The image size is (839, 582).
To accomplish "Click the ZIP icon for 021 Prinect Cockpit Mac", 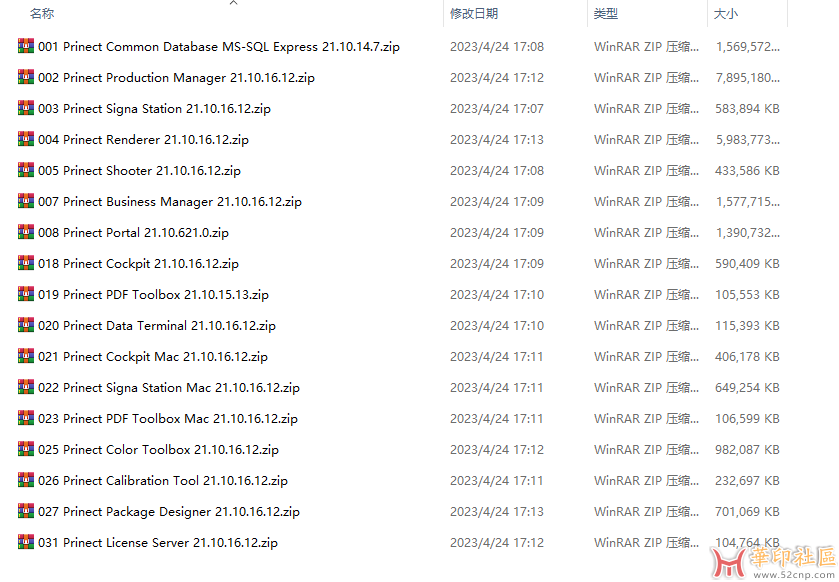I will [x=26, y=356].
